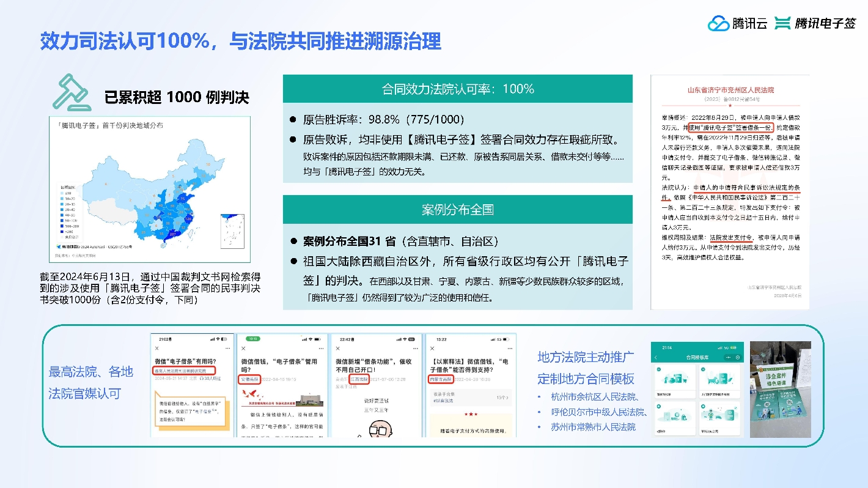The height and width of the screenshot is (488, 868).
Task: Click the bullet 杭州市余杭区人民法院
Action: point(595,397)
